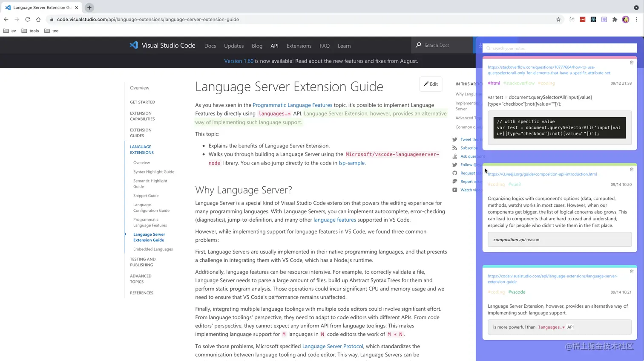Open the Language Server Protocol link

click(x=333, y=346)
